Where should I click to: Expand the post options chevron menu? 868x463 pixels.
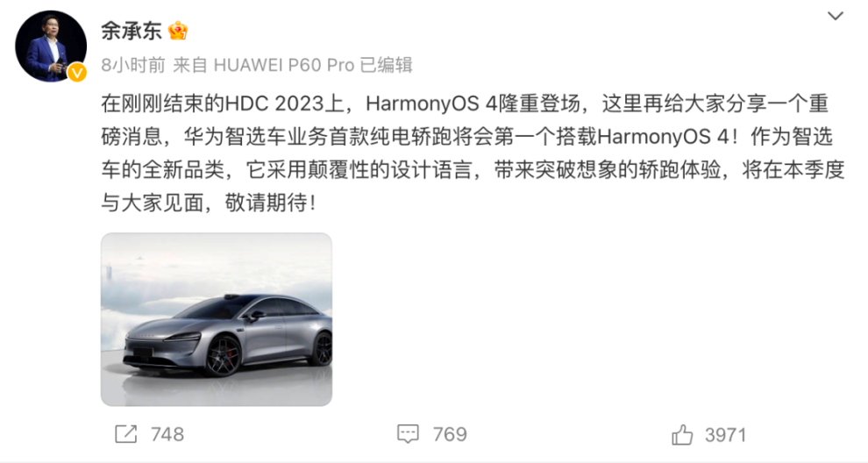836,16
